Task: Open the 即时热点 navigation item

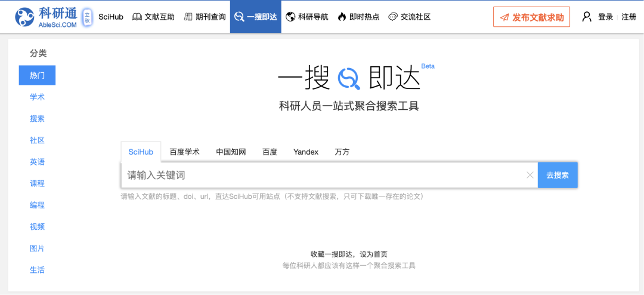Action: (x=358, y=17)
